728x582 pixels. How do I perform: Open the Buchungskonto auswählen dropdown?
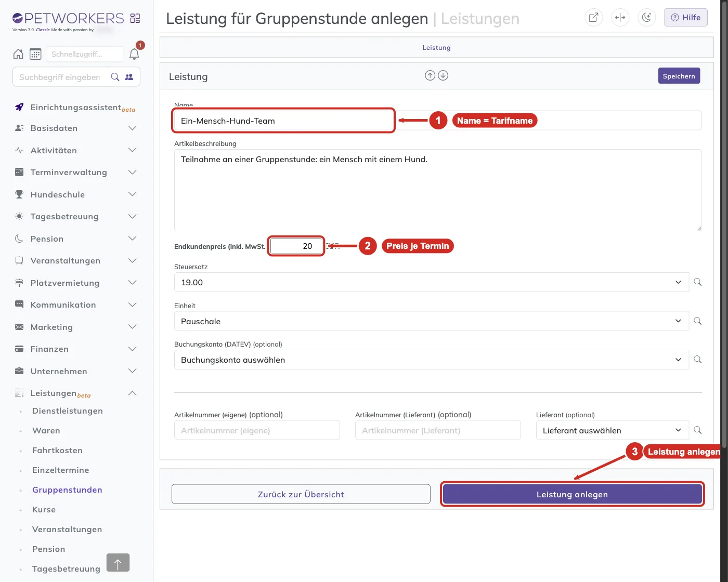click(432, 360)
